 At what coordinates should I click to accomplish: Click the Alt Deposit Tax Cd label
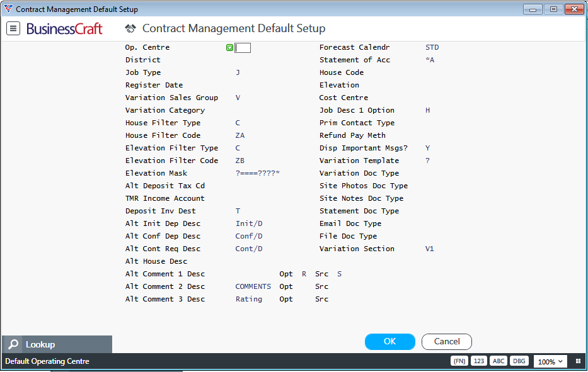[x=165, y=186]
